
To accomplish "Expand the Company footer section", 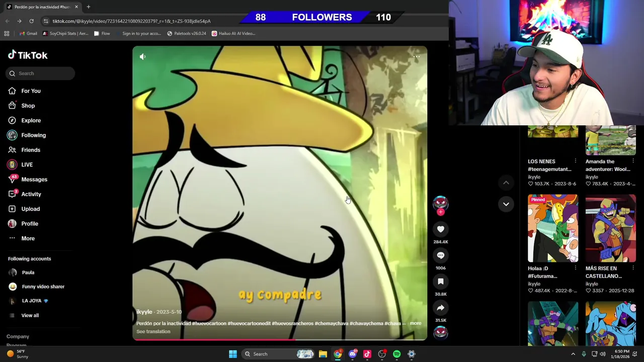I will pyautogui.click(x=18, y=336).
